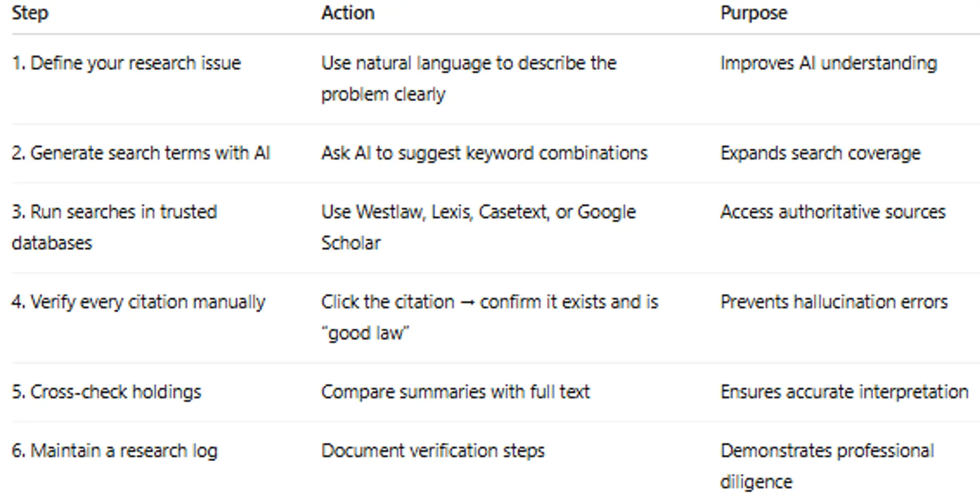Click the Action column header

pyautogui.click(x=348, y=13)
